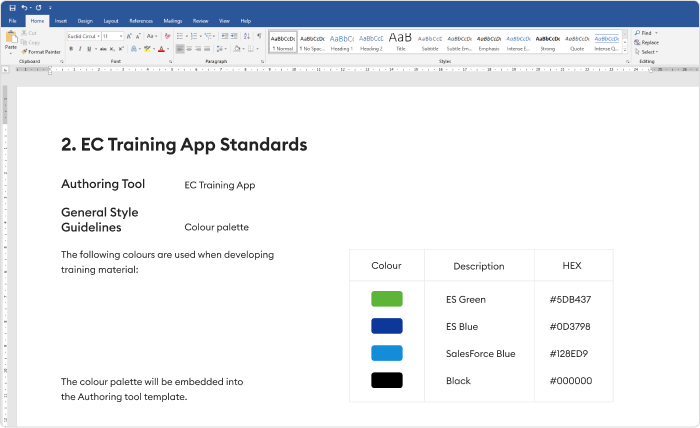Open the Customize Quick Access Toolbar menu
The height and width of the screenshot is (428, 700).
(50, 8)
